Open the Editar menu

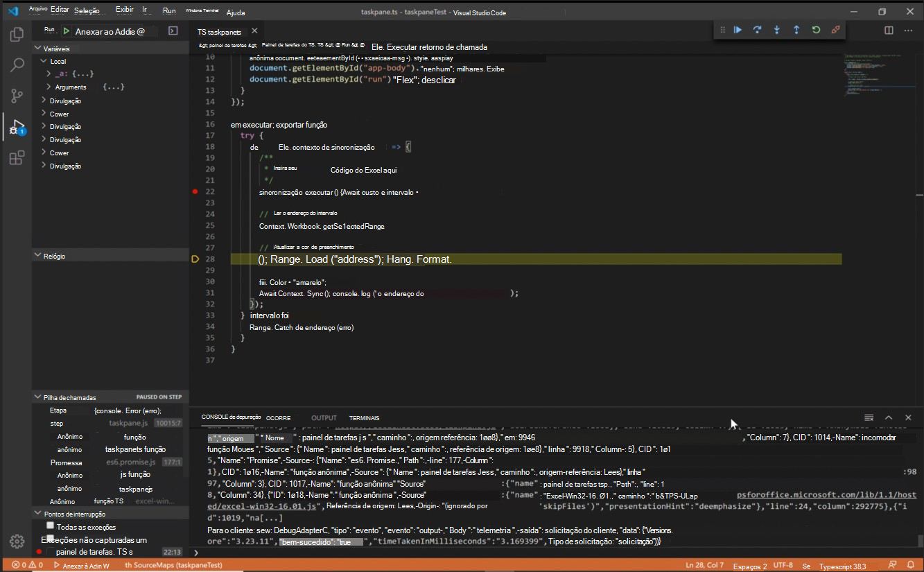pyautogui.click(x=60, y=10)
